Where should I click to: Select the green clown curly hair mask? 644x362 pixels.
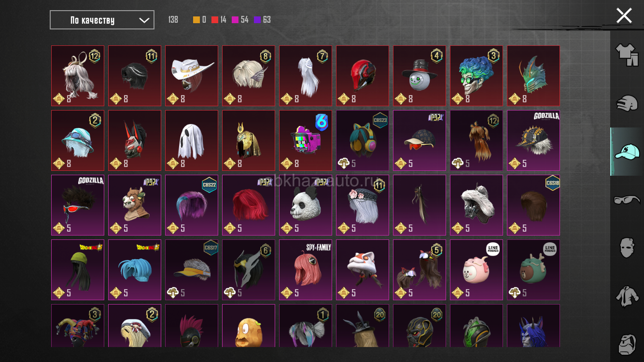(476, 76)
